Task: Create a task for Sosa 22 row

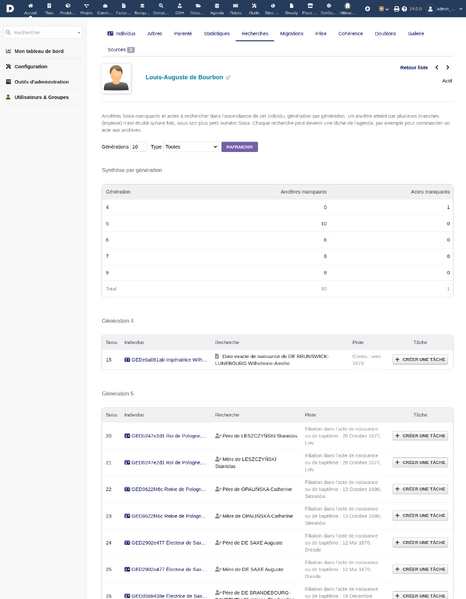Action: pyautogui.click(x=420, y=489)
